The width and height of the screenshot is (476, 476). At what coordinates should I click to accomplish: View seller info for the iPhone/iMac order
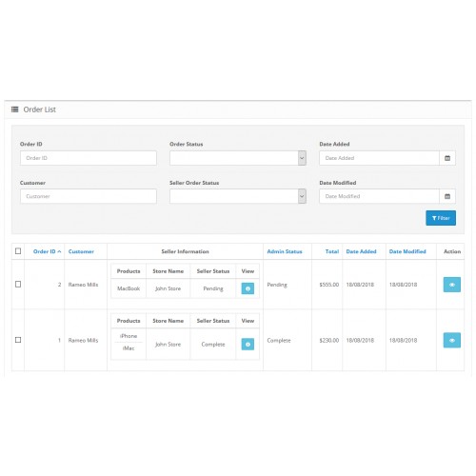click(248, 345)
